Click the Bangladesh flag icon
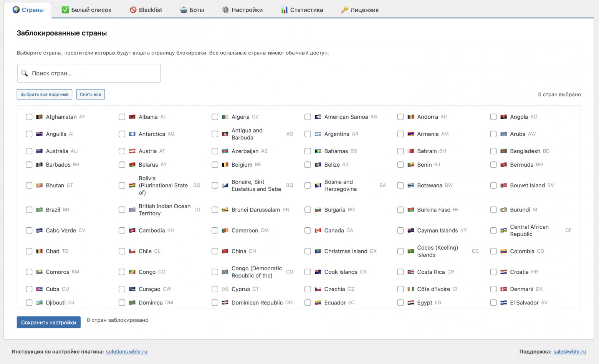The width and height of the screenshot is (599, 364). (504, 151)
